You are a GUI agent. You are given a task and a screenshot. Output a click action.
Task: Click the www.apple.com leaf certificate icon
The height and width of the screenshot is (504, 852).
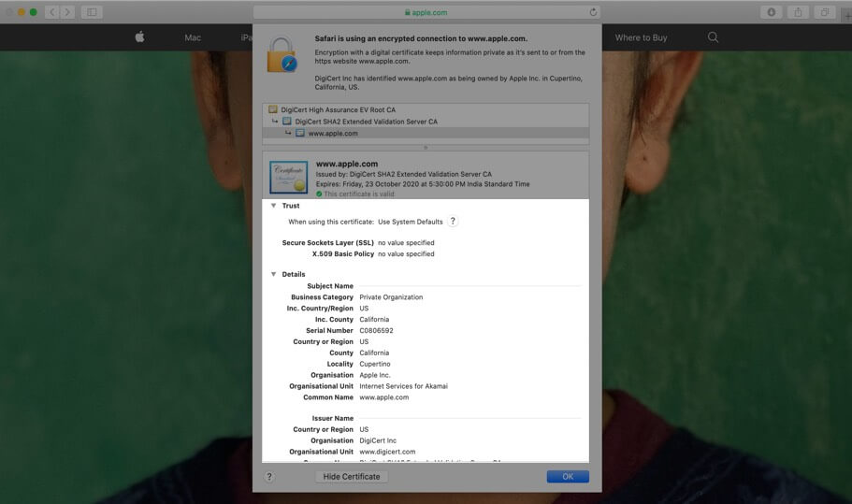pos(300,133)
